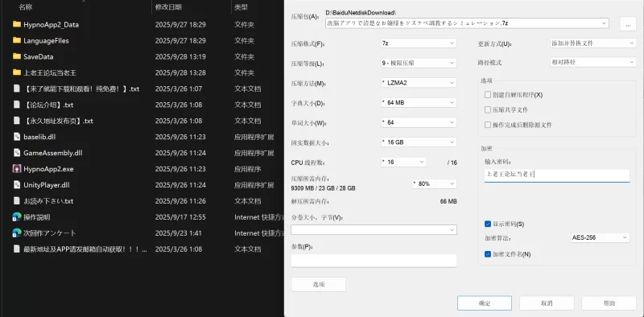Image resolution: width=644 pixels, height=317 pixels.
Task: Expand the archive name .7z dropdown
Action: tap(605, 23)
